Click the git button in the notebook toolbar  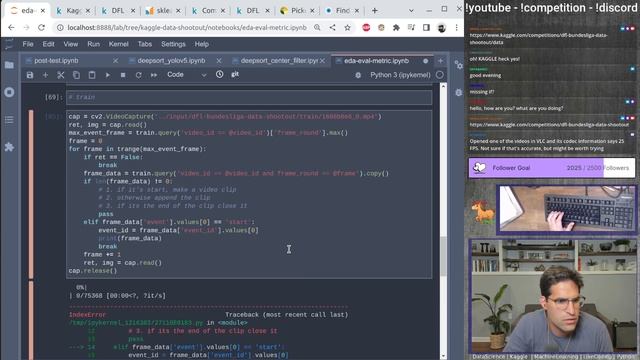point(235,74)
